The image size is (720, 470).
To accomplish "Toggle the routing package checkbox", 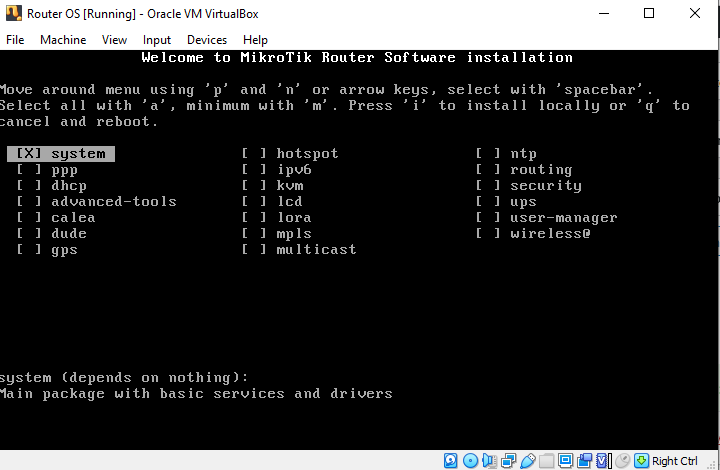I will (488, 169).
